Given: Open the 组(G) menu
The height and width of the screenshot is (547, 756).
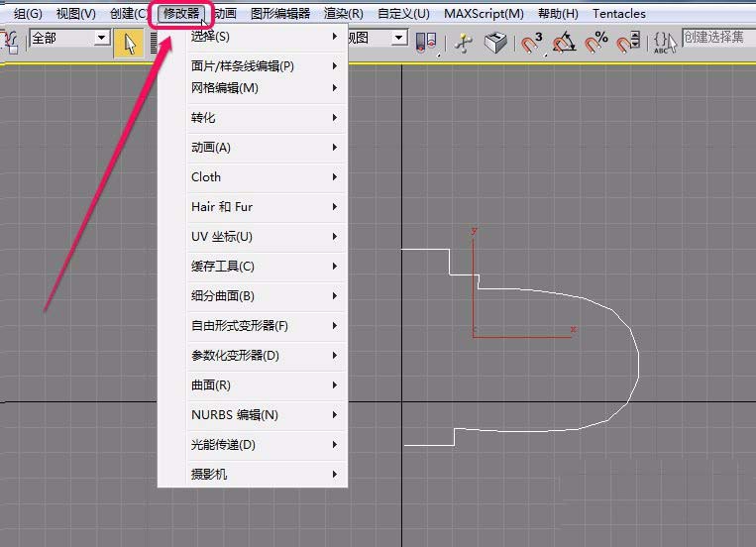Looking at the screenshot, I should (x=28, y=14).
